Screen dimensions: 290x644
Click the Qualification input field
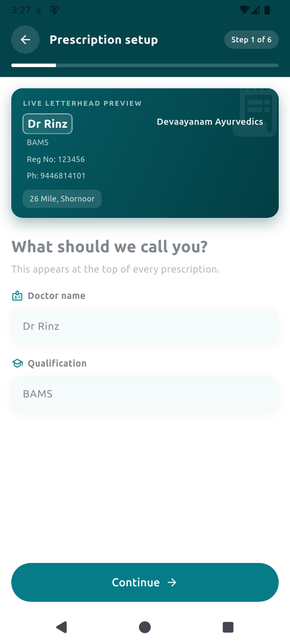[x=145, y=394]
